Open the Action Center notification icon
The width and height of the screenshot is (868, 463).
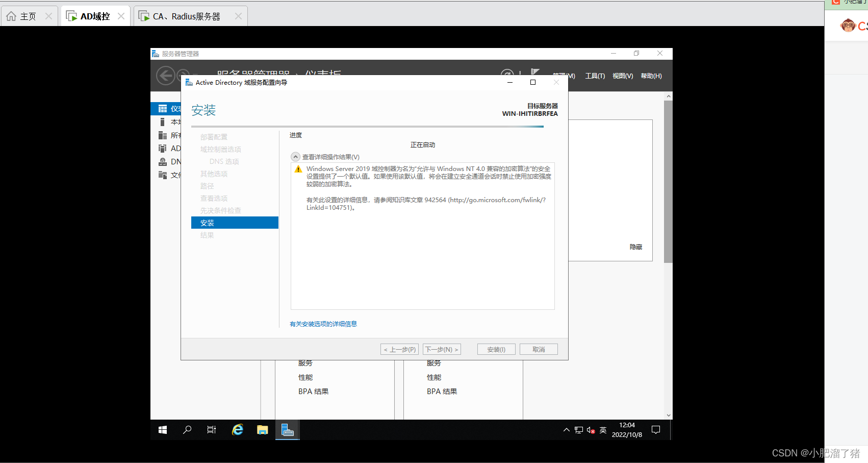coord(656,430)
